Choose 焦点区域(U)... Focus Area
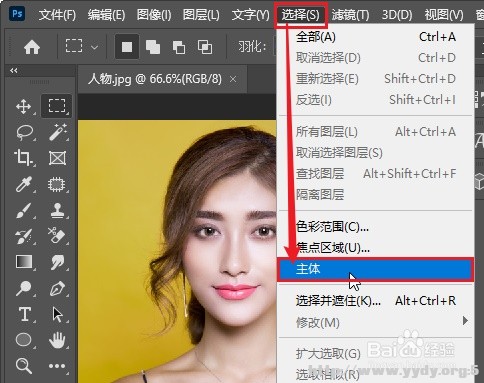 click(x=376, y=248)
